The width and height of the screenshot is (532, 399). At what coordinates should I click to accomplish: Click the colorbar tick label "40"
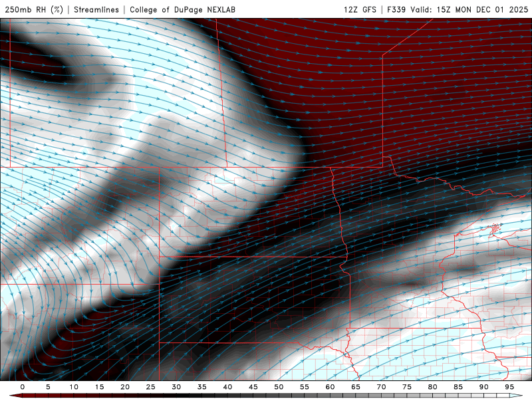[227, 387]
